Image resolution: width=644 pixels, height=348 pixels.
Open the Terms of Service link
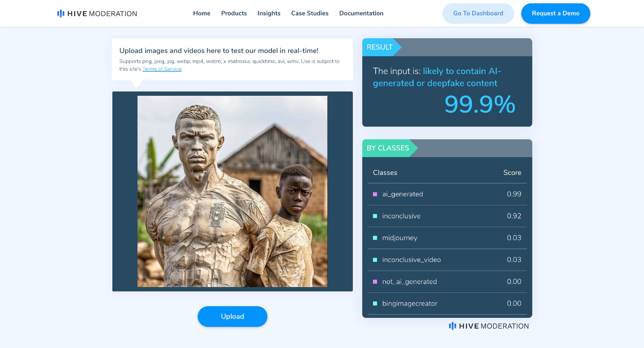162,69
